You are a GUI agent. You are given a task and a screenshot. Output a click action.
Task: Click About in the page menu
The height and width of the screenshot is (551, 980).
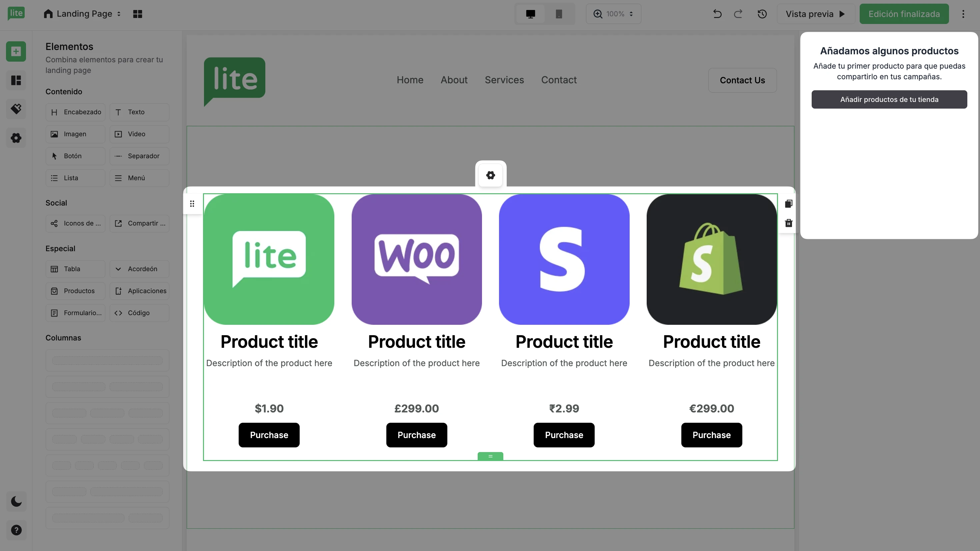(454, 80)
